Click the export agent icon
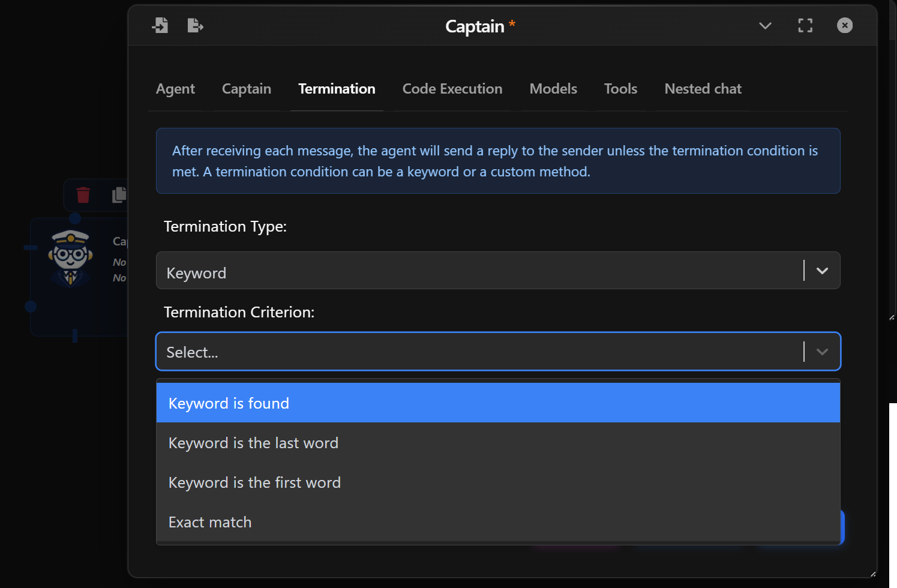 [195, 25]
